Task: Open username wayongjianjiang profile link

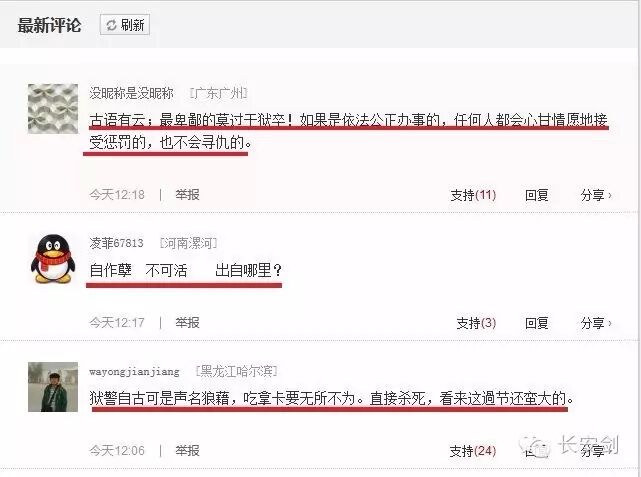Action: [x=134, y=372]
